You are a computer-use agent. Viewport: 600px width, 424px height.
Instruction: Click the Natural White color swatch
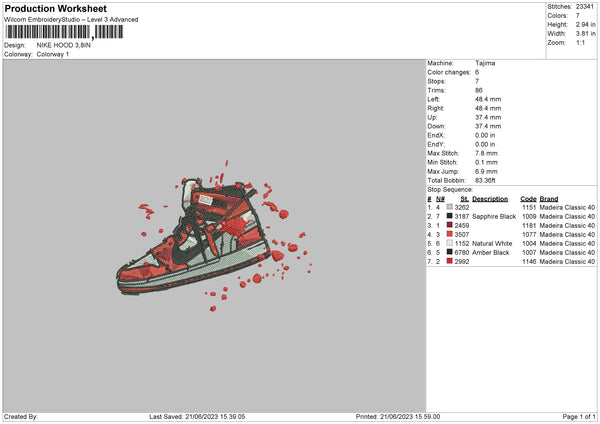tap(450, 243)
